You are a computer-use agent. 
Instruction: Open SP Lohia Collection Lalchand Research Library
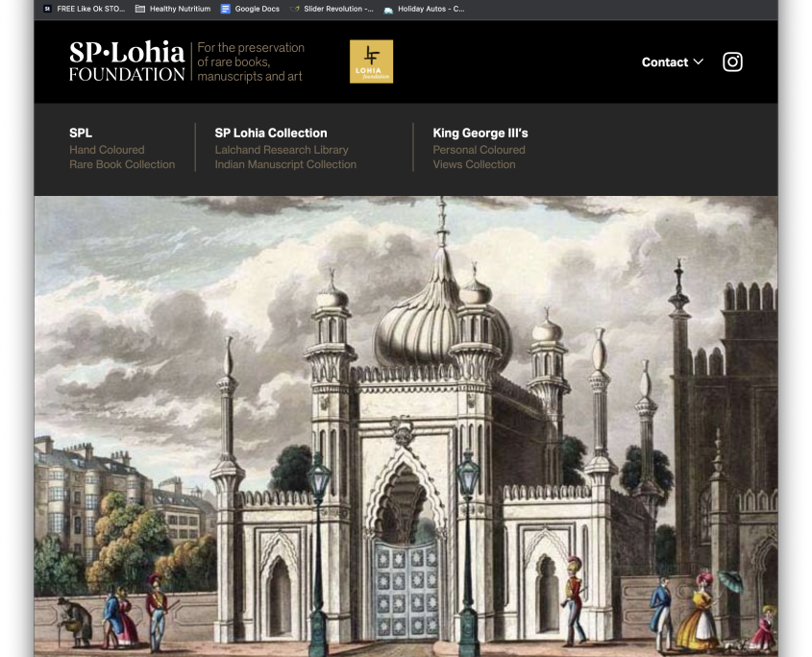click(x=285, y=149)
